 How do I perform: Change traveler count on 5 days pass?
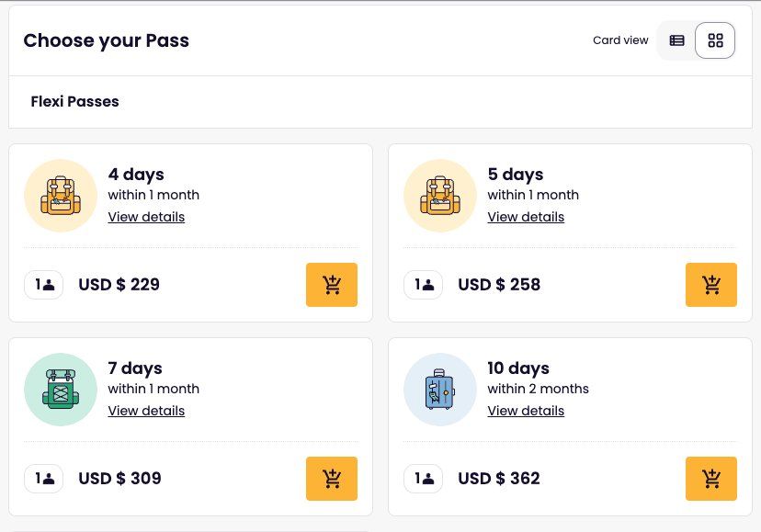tap(423, 285)
